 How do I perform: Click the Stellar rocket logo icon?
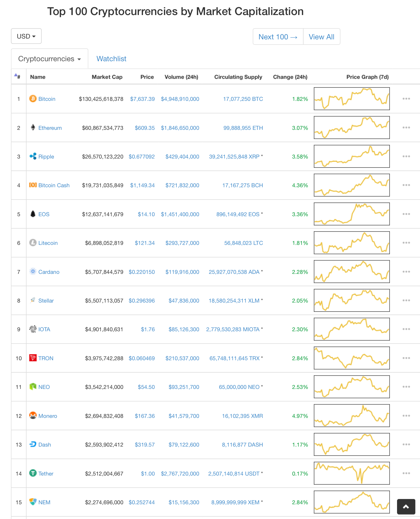tap(33, 300)
